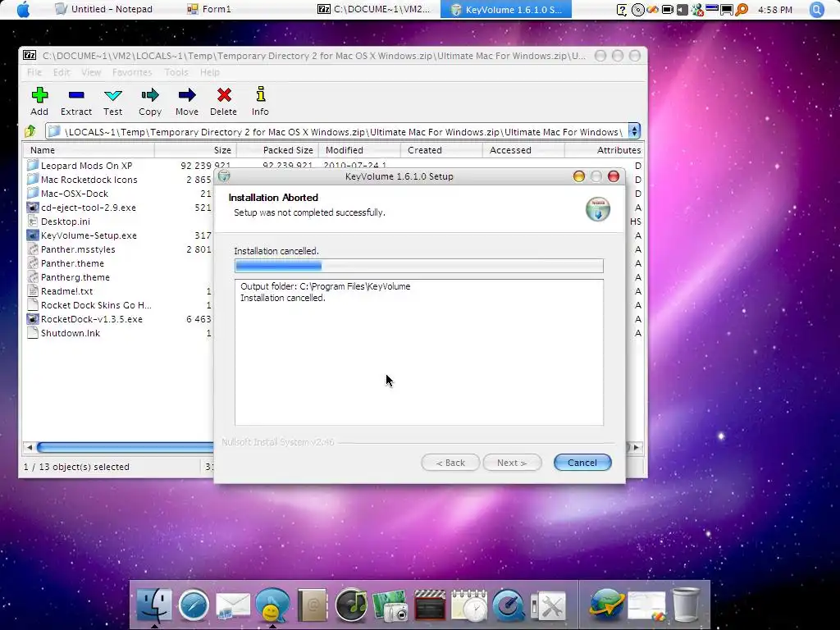Click the Add toolbar icon in 7-Zip
Viewport: 840px width, 630px height.
(x=39, y=95)
